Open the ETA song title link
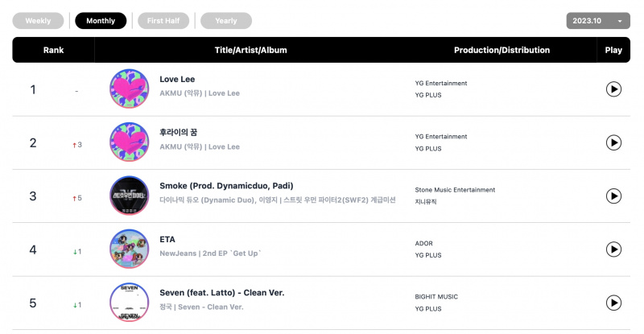Viewport: 644px width, 334px height. [167, 240]
